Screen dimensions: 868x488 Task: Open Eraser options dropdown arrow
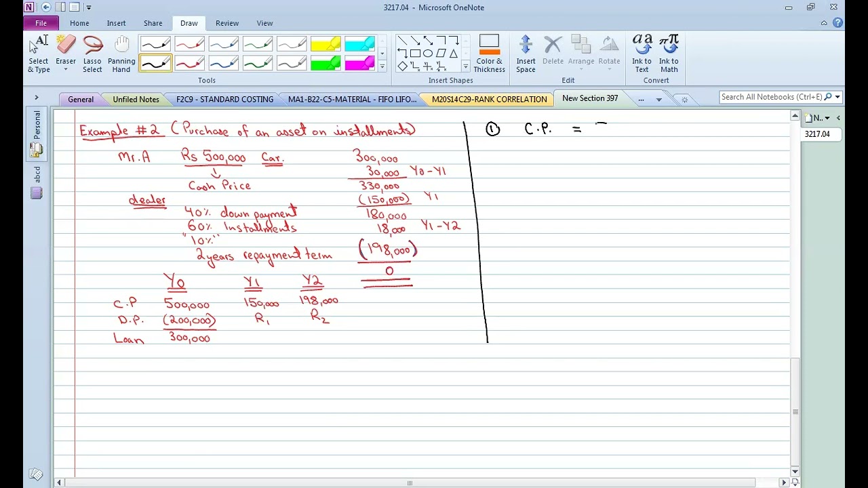click(66, 70)
